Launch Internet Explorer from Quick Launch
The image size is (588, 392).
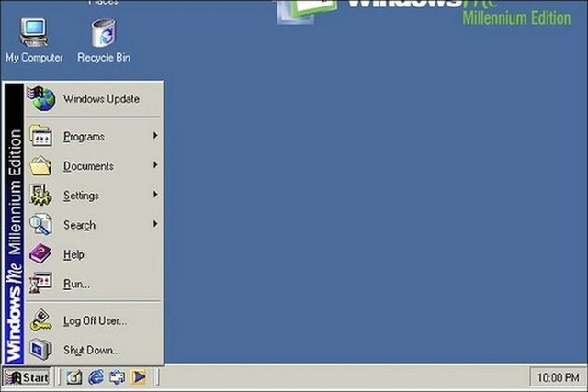pyautogui.click(x=96, y=377)
